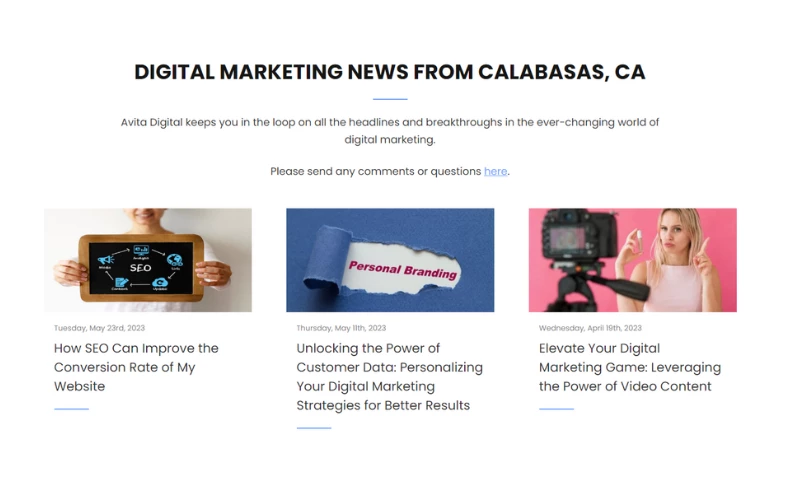Click the date 'Wednesday, April 19th, 2023'
The image size is (800, 480).
pos(590,328)
